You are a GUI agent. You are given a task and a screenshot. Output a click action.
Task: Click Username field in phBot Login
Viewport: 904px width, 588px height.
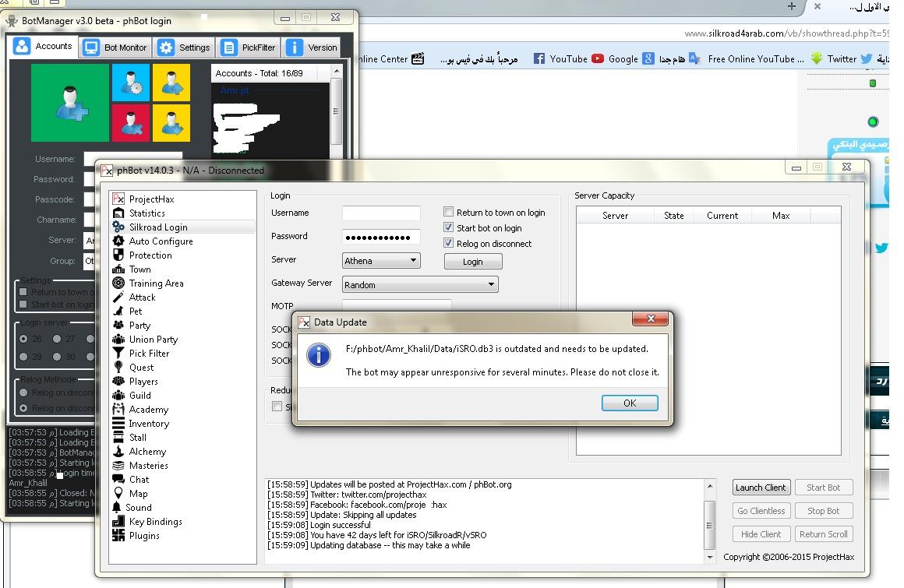click(381, 213)
